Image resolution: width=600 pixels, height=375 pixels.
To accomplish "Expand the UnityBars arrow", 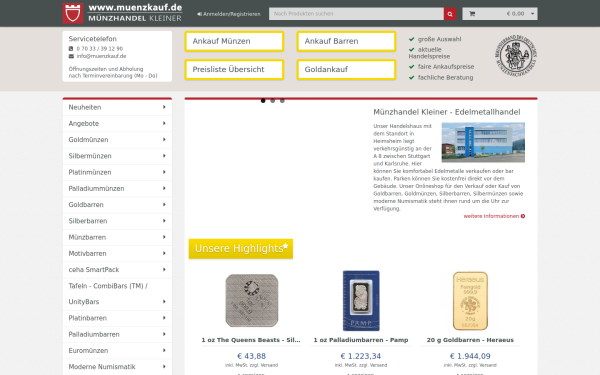I will [164, 302].
